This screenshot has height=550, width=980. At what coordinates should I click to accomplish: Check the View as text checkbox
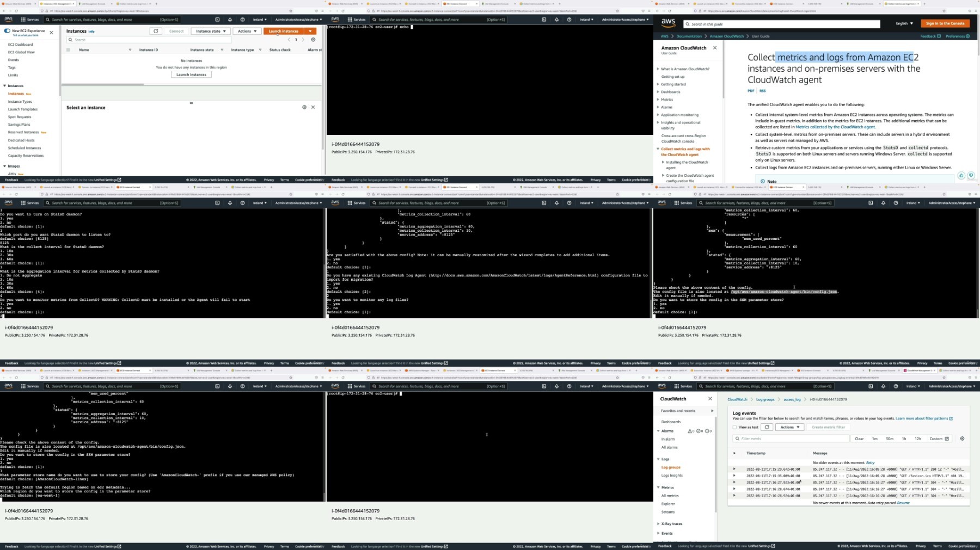pos(734,427)
